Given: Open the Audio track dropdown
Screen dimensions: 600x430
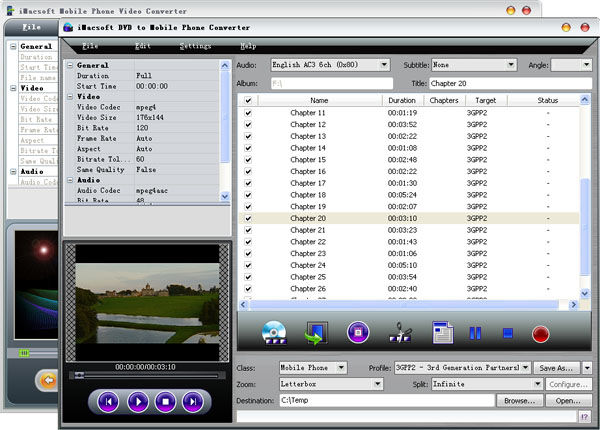Looking at the screenshot, I should (384, 65).
